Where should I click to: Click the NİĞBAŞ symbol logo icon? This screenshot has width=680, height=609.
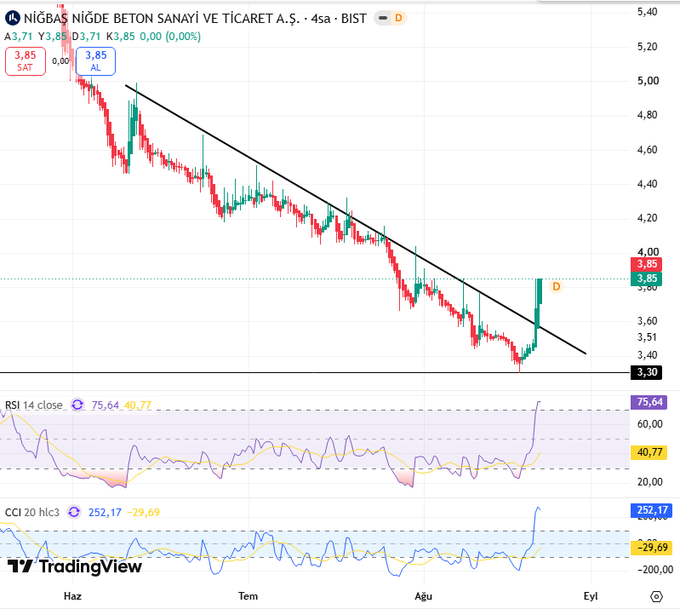pyautogui.click(x=12, y=18)
